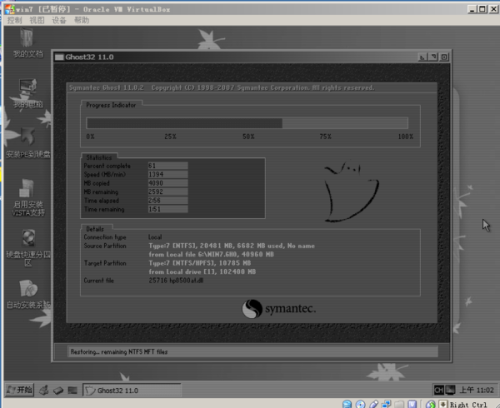Minimize the VirtualBox window
Viewport: 500px width, 408px height.
click(x=471, y=9)
